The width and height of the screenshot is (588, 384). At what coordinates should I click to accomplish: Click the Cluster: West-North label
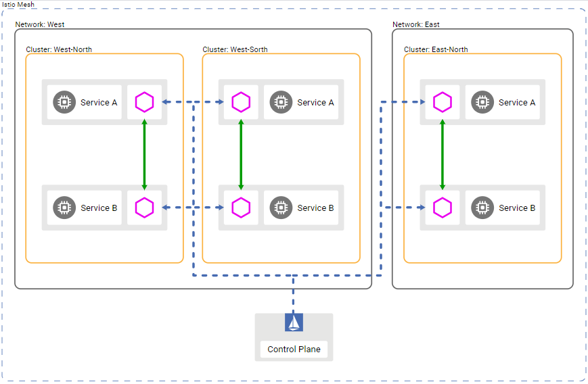(59, 49)
